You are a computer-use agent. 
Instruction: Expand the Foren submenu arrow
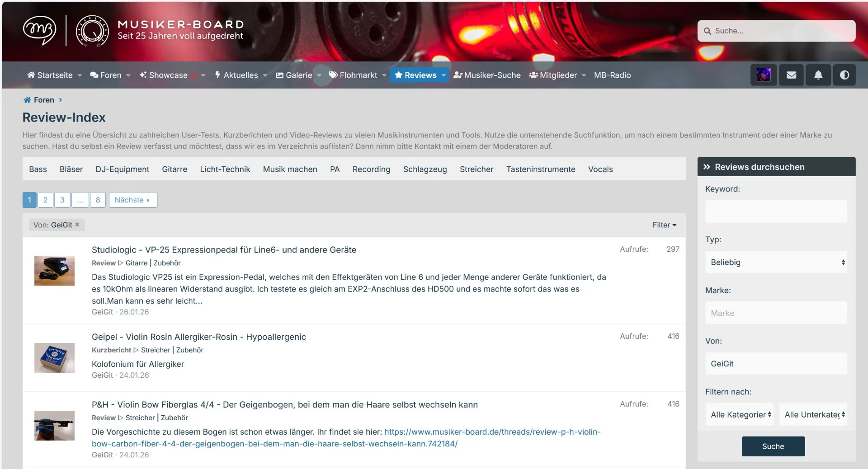128,75
